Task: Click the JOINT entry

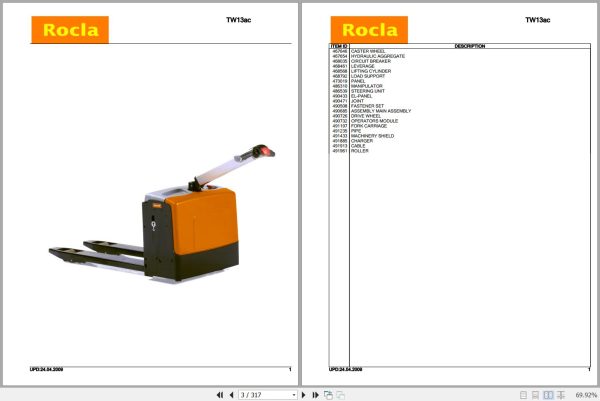Action: tap(357, 101)
